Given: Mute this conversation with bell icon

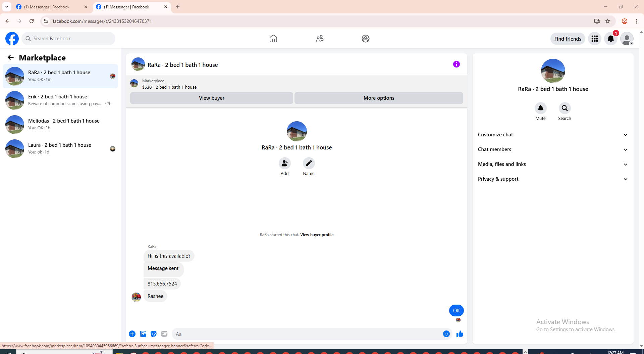Looking at the screenshot, I should [540, 108].
